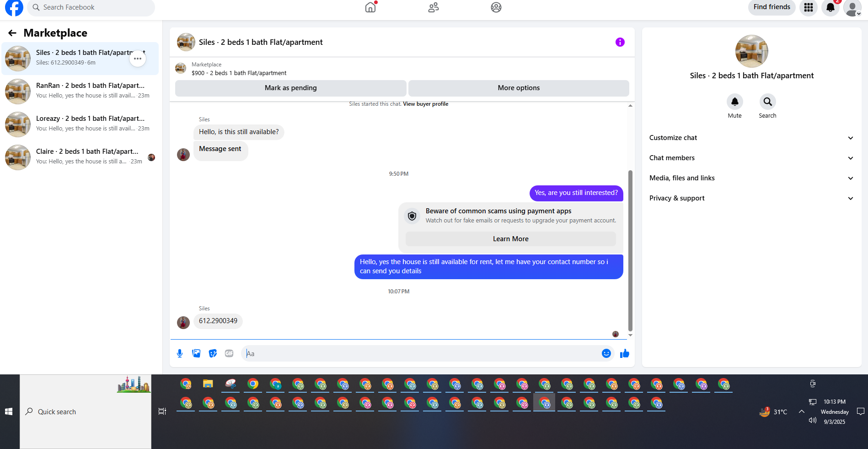Click the Quick search box on the taskbar
Image resolution: width=868 pixels, height=449 pixels.
click(86, 411)
